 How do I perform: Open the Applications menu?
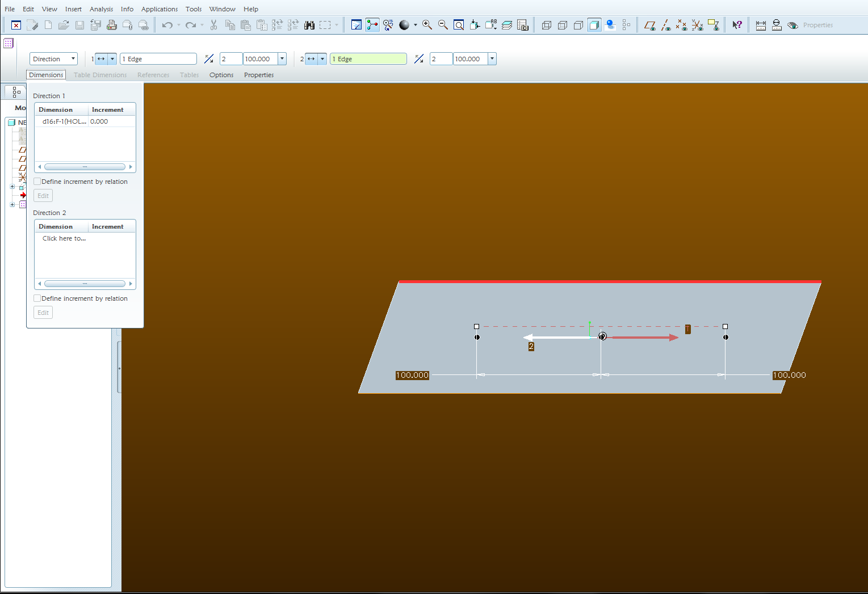(x=160, y=9)
